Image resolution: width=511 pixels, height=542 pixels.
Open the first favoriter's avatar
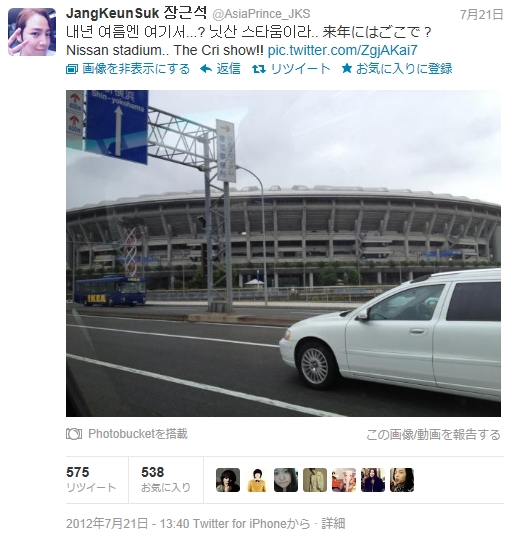pyautogui.click(x=228, y=480)
